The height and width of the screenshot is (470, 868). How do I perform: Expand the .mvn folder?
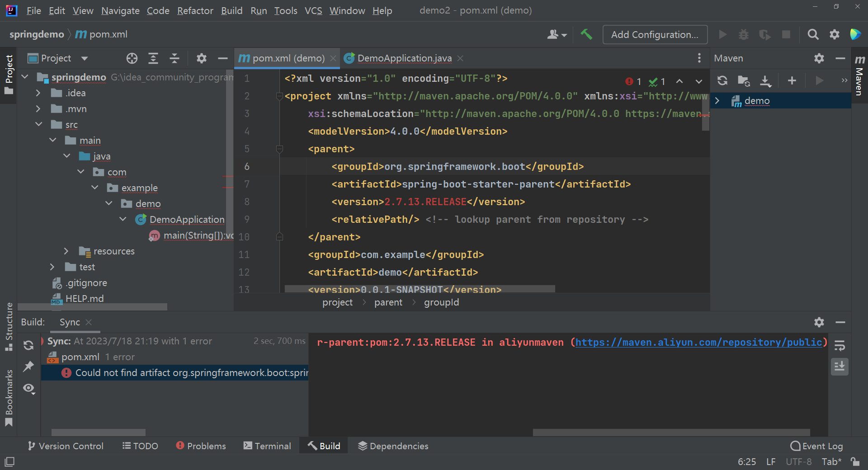[x=38, y=109]
